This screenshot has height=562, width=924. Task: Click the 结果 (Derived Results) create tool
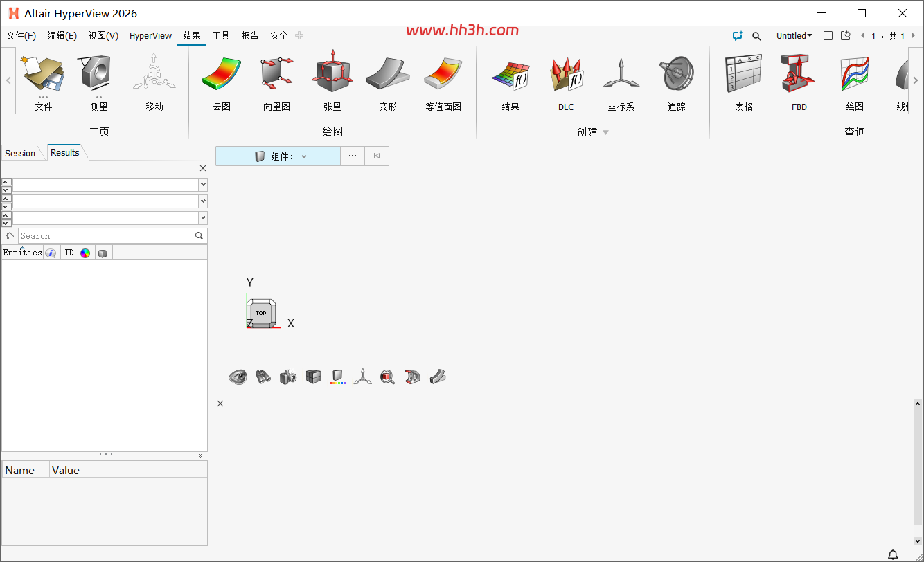(x=510, y=83)
